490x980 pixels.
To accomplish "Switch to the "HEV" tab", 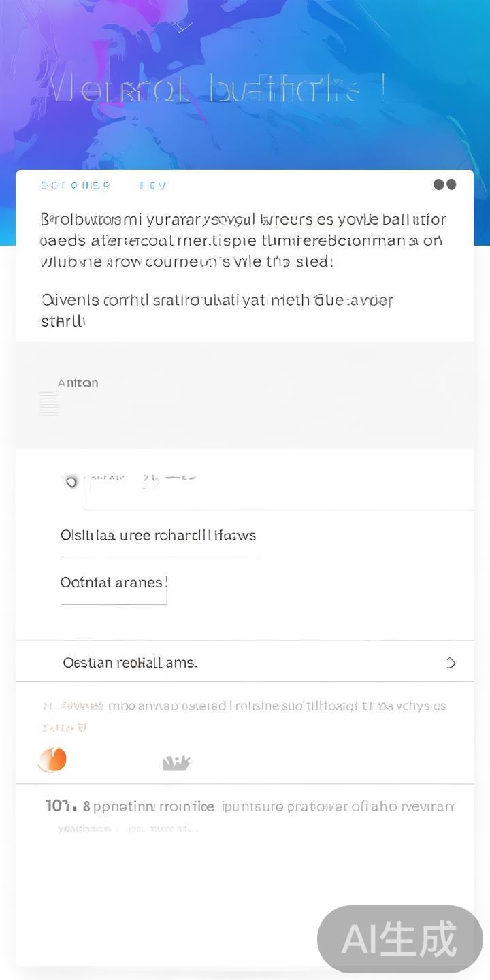I will 153,185.
